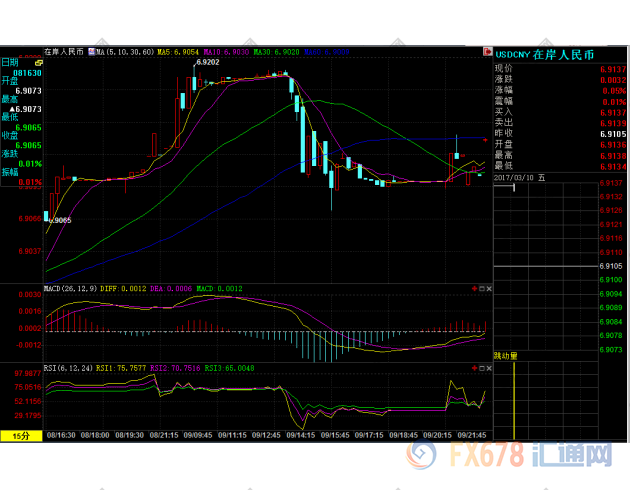The height and width of the screenshot is (490, 630).
Task: Maximize the MACD indicator panel
Action: coord(481,288)
